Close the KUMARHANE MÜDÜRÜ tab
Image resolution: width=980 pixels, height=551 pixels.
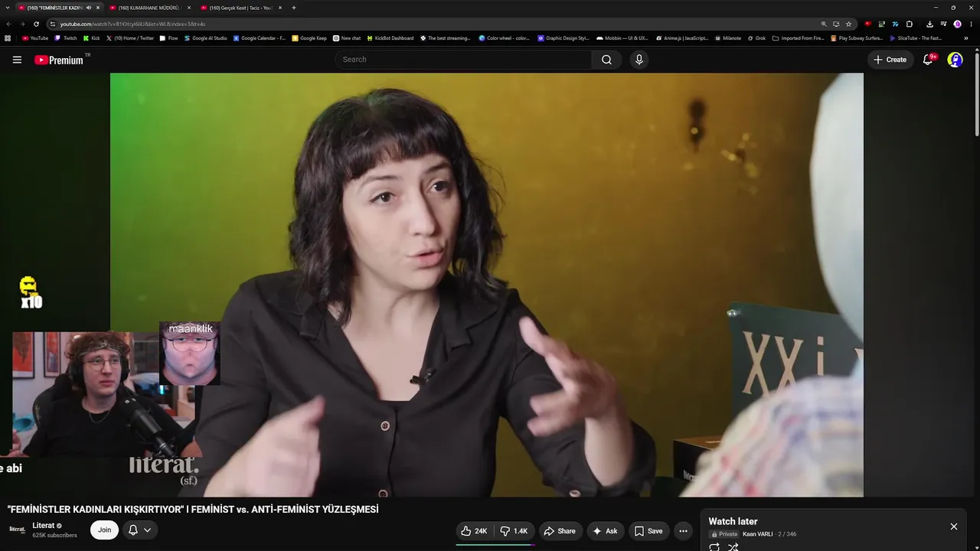188,8
